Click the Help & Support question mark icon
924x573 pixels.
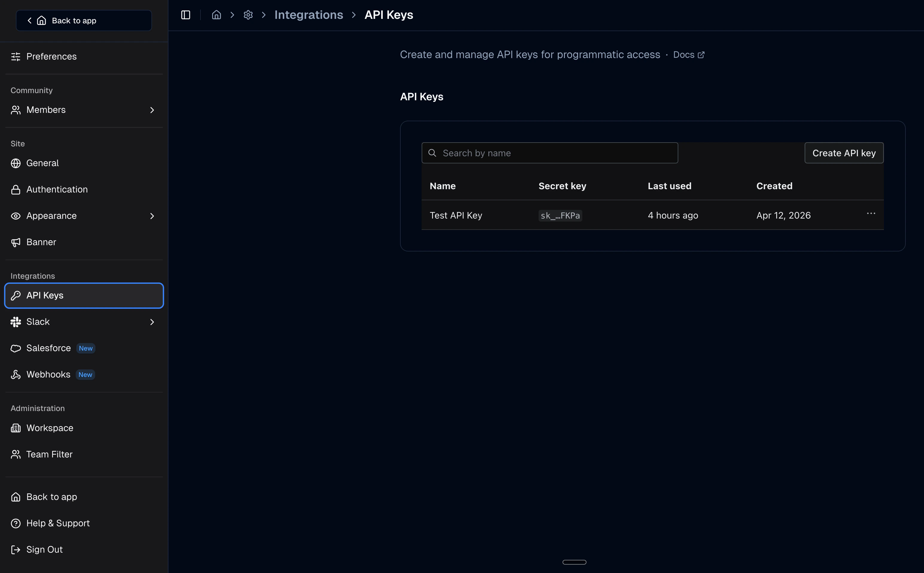coord(16,523)
